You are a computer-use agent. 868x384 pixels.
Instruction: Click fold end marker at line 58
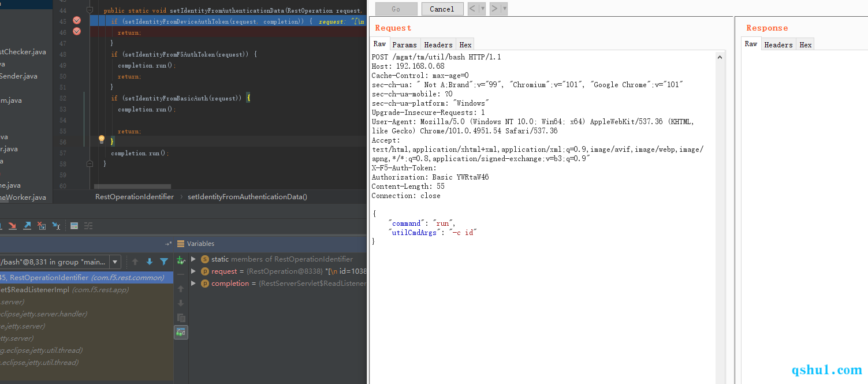point(90,164)
